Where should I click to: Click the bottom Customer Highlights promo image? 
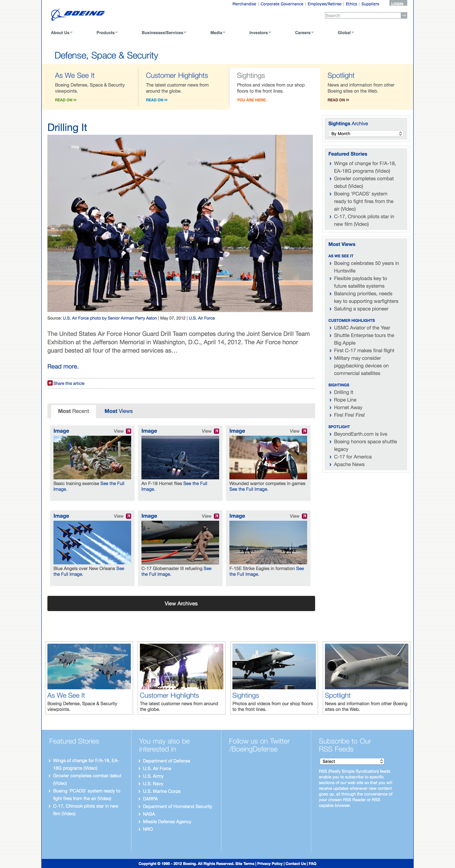coord(181,666)
